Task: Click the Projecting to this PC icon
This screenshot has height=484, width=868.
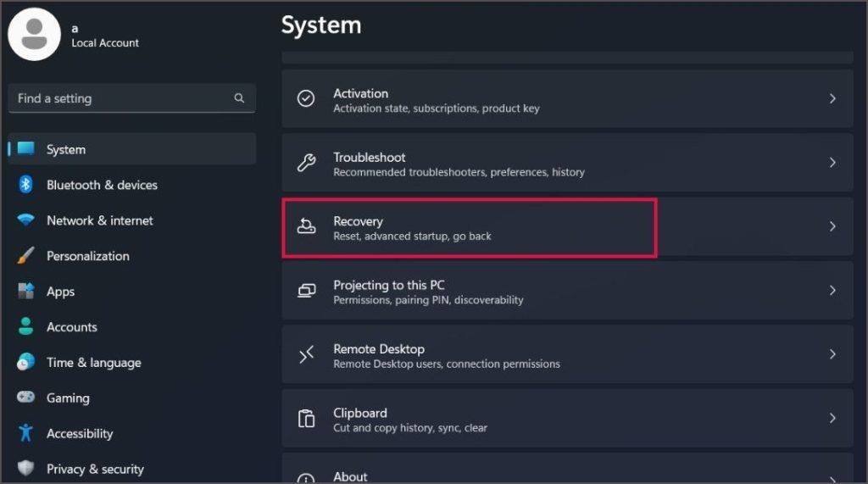Action: tap(306, 290)
